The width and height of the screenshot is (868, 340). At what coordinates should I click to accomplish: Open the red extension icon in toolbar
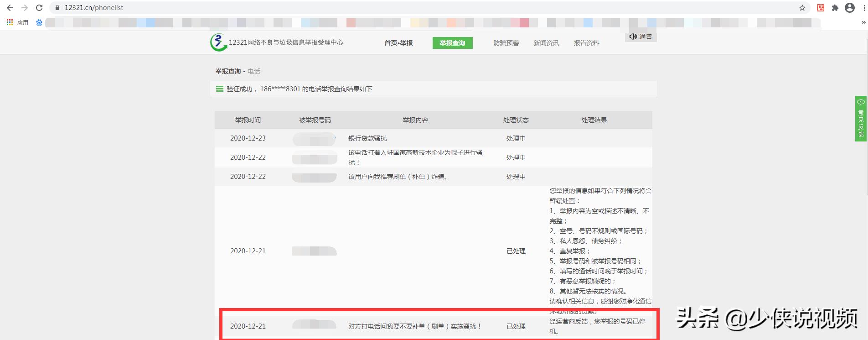tap(821, 8)
